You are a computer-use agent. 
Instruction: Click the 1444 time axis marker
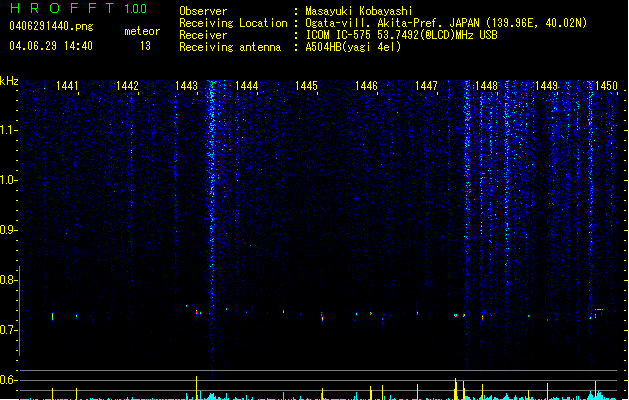[x=246, y=86]
